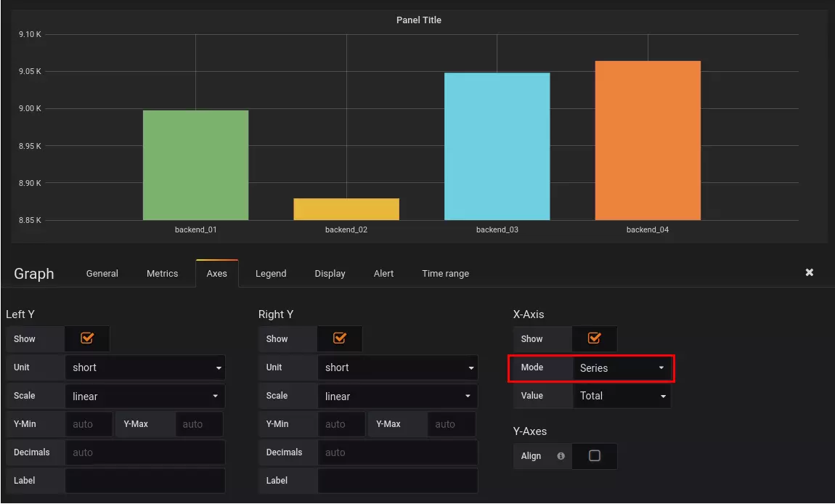Select the Legend tab

(x=271, y=273)
